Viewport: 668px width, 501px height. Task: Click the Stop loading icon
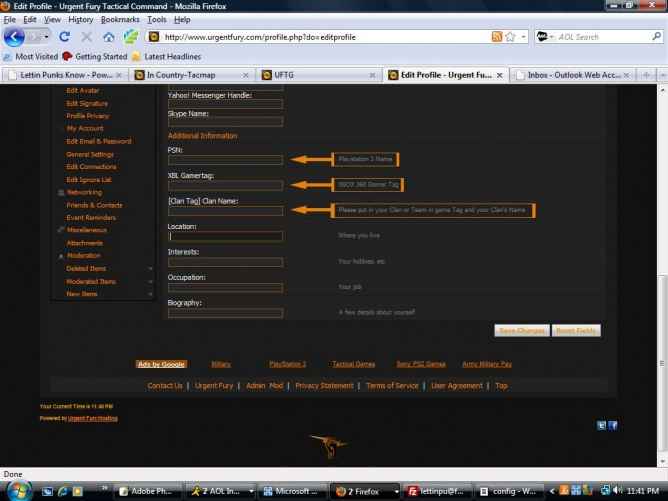click(84, 37)
